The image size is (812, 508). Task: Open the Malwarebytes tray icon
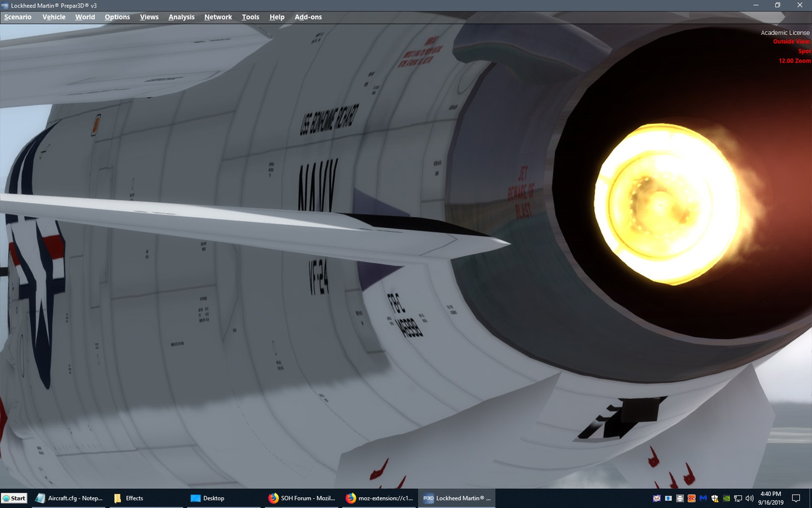pyautogui.click(x=703, y=498)
